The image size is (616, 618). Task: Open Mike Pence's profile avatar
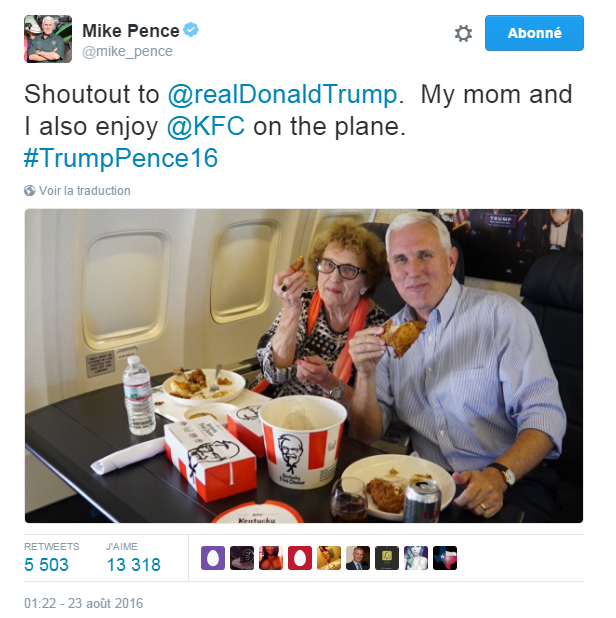[x=48, y=39]
